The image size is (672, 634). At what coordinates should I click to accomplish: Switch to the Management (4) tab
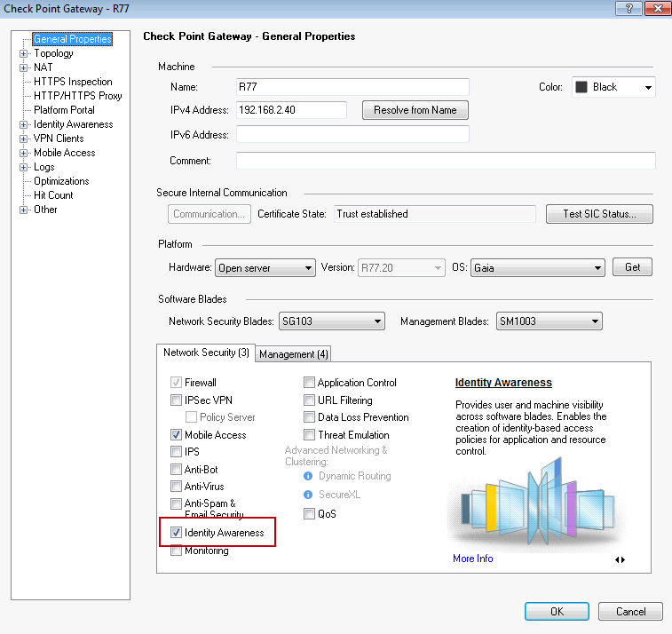coord(294,354)
